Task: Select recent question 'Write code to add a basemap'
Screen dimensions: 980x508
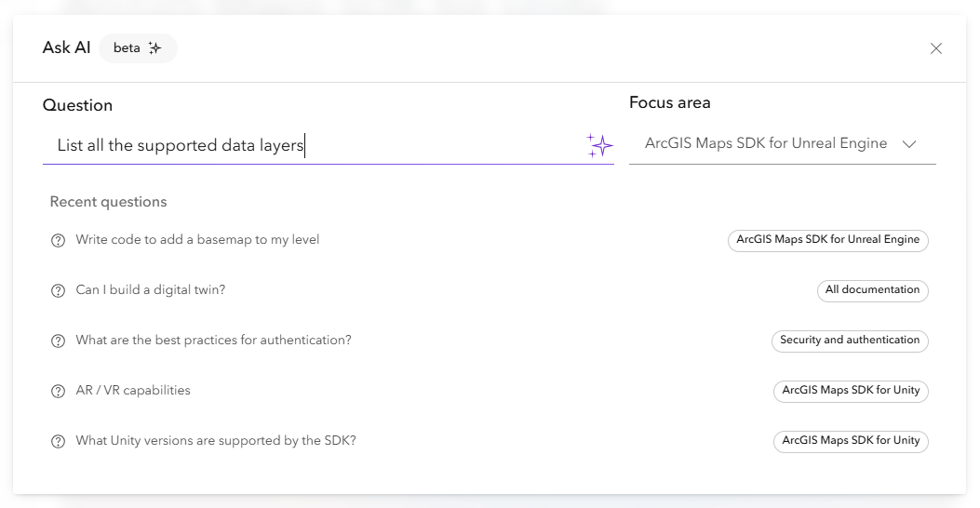Action: [x=197, y=239]
